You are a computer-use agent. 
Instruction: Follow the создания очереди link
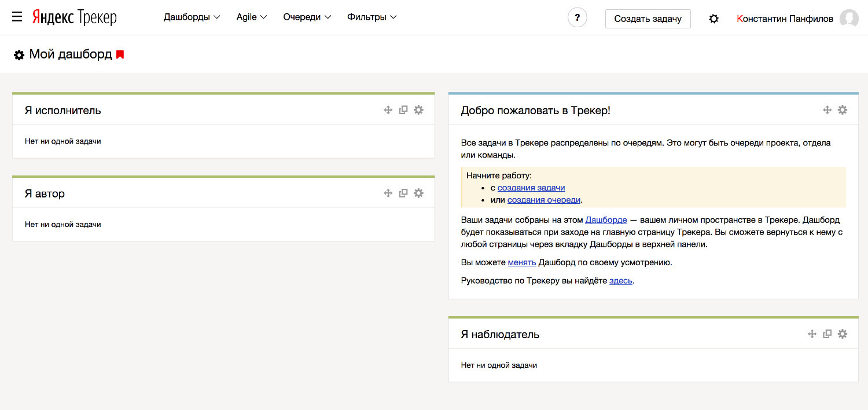tap(543, 200)
